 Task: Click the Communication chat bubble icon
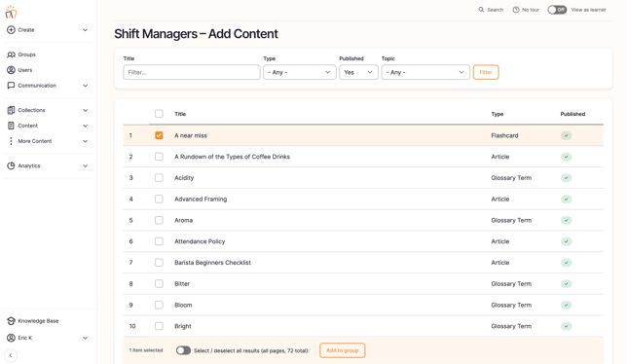tap(11, 86)
